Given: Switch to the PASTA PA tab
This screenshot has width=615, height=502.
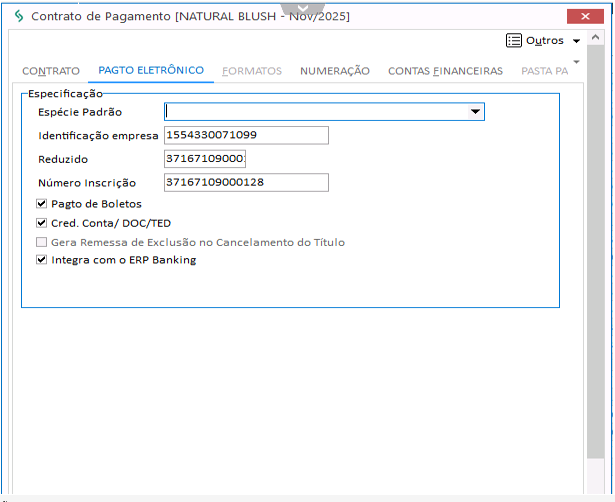Looking at the screenshot, I should 544,71.
